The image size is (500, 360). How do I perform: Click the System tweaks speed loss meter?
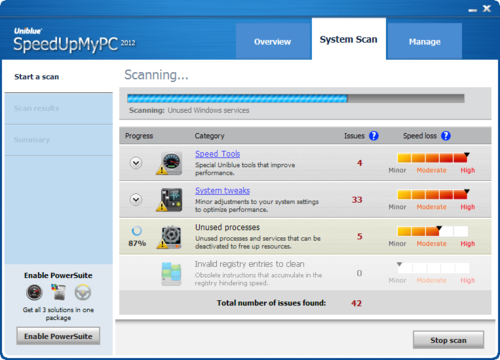click(x=433, y=194)
